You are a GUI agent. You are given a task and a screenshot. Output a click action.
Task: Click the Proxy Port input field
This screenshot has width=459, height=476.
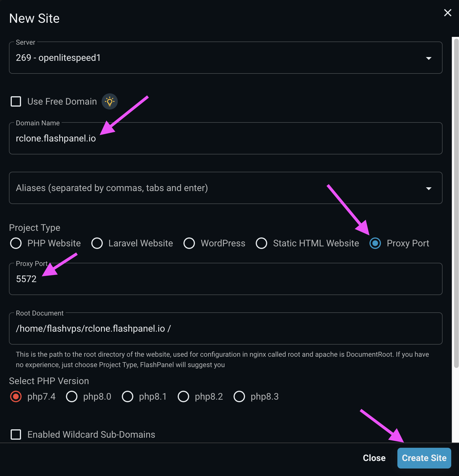coord(225,279)
